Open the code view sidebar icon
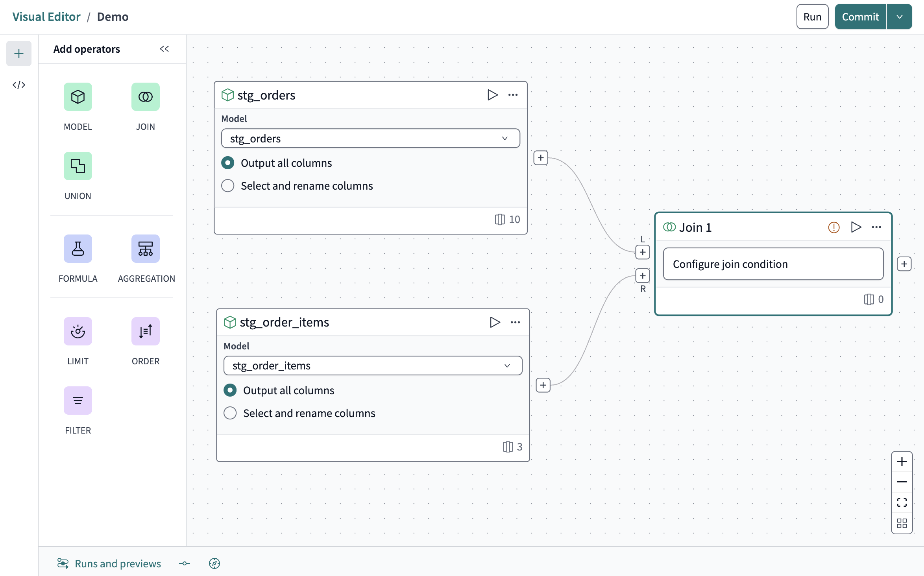924x576 pixels. [19, 85]
